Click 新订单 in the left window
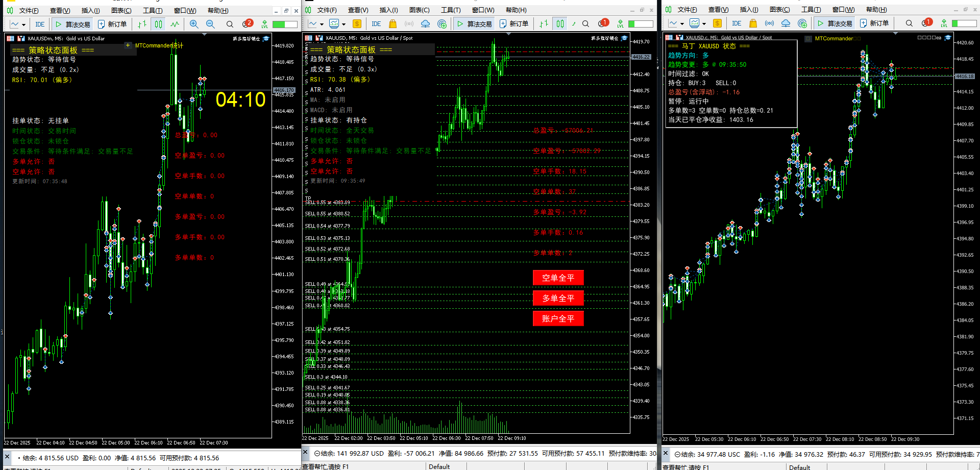This screenshot has width=980, height=470. tap(112, 24)
